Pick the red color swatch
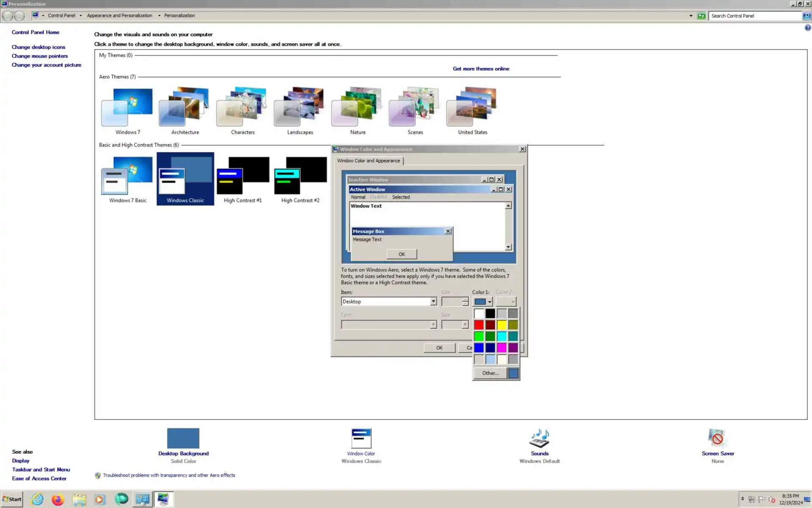This screenshot has width=812, height=508. click(479, 325)
